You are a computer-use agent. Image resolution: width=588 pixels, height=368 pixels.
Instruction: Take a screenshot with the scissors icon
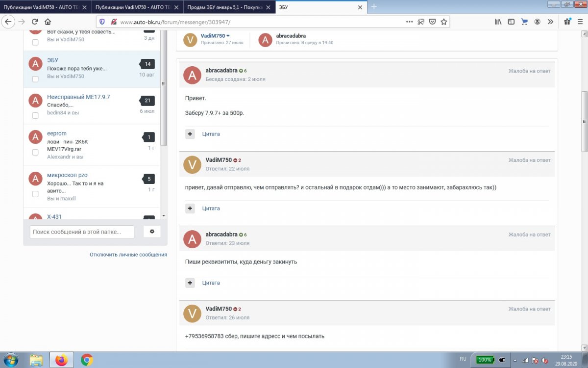click(421, 22)
